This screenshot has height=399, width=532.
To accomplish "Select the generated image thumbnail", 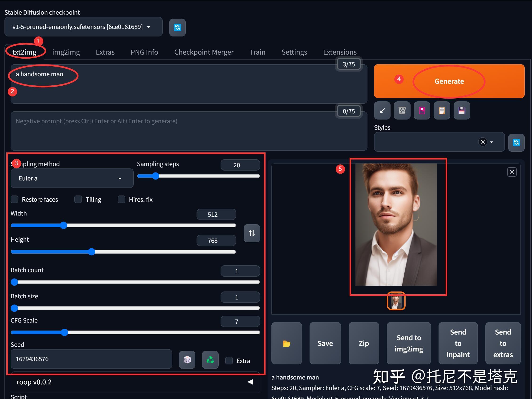I will (x=396, y=301).
